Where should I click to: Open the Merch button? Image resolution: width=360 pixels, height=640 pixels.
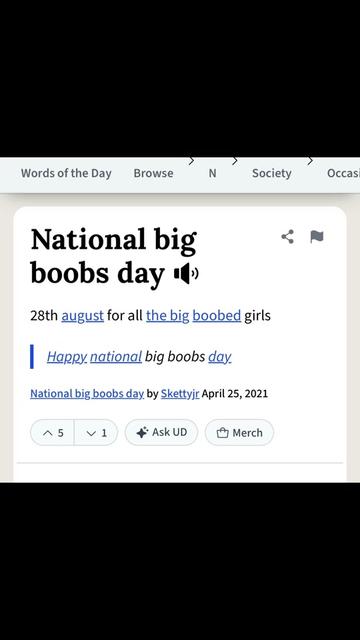click(x=240, y=433)
